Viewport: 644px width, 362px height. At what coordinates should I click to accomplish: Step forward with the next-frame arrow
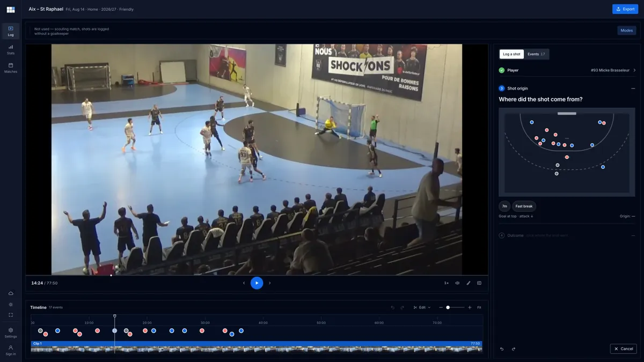pyautogui.click(x=269, y=283)
